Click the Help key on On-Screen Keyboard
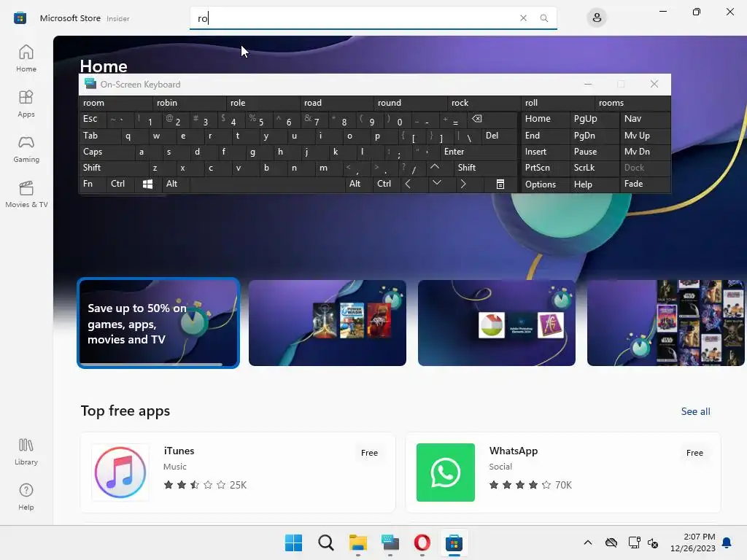747x560 pixels. click(x=594, y=184)
